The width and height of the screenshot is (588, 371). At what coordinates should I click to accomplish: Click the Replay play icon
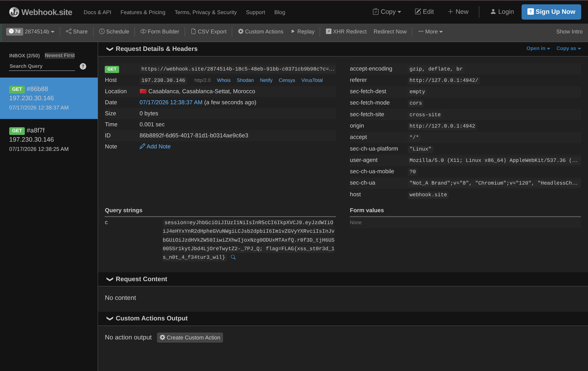(293, 31)
